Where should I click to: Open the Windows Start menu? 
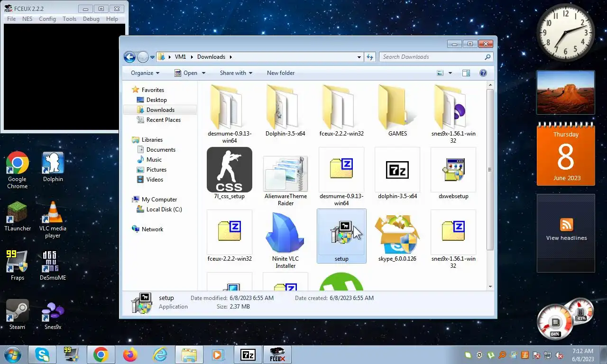coord(12,355)
